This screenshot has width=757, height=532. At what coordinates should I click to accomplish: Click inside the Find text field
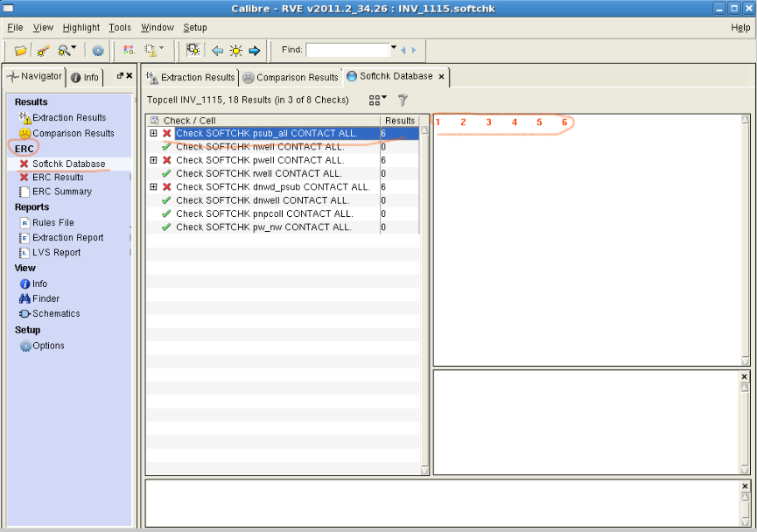click(x=347, y=50)
